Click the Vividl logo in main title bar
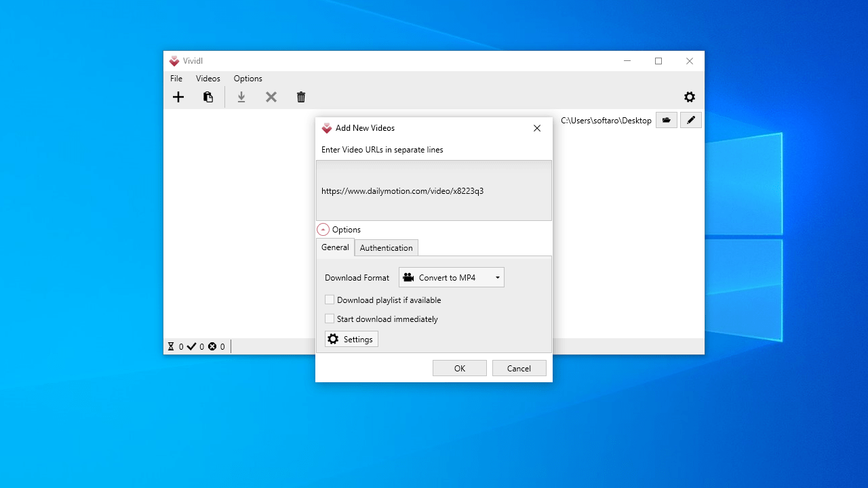This screenshot has width=868, height=488. tap(174, 61)
